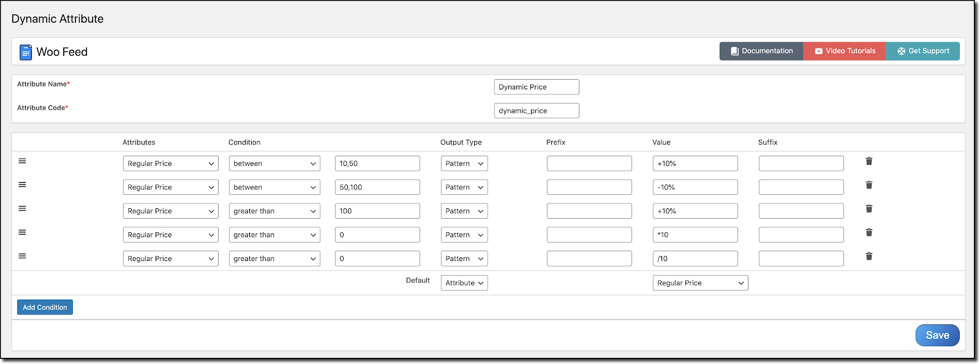Viewport: 980px width, 364px height.
Task: Open Attributes dropdown in the first row
Action: click(170, 164)
